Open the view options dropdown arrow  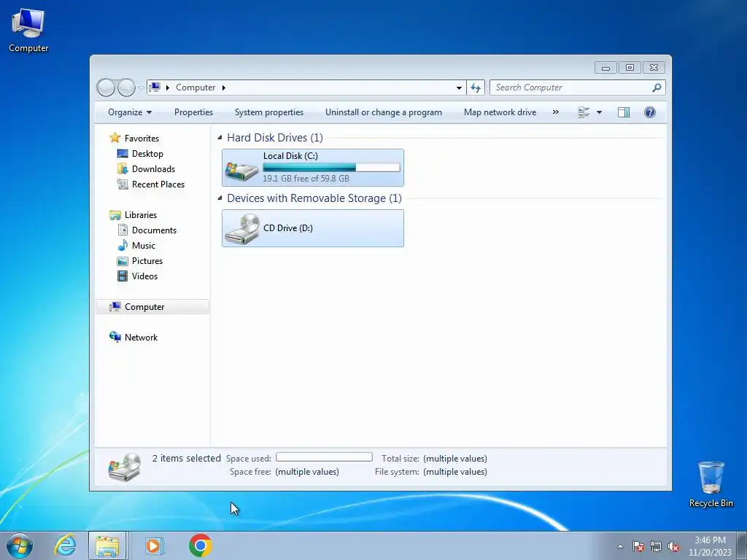600,112
